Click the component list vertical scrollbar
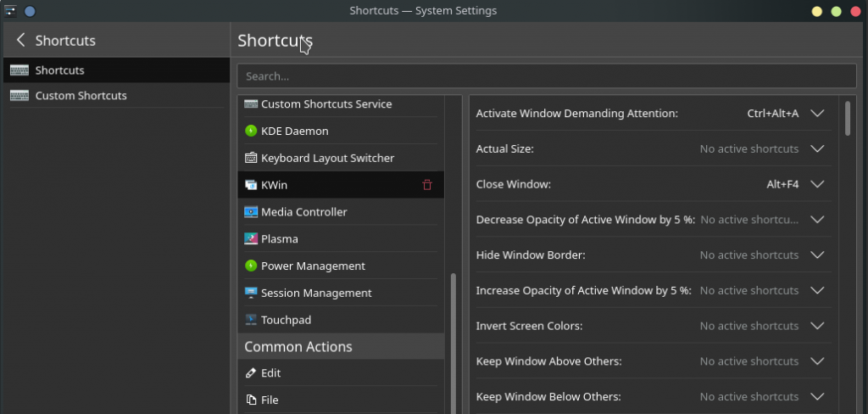The width and height of the screenshot is (868, 414). [x=453, y=344]
